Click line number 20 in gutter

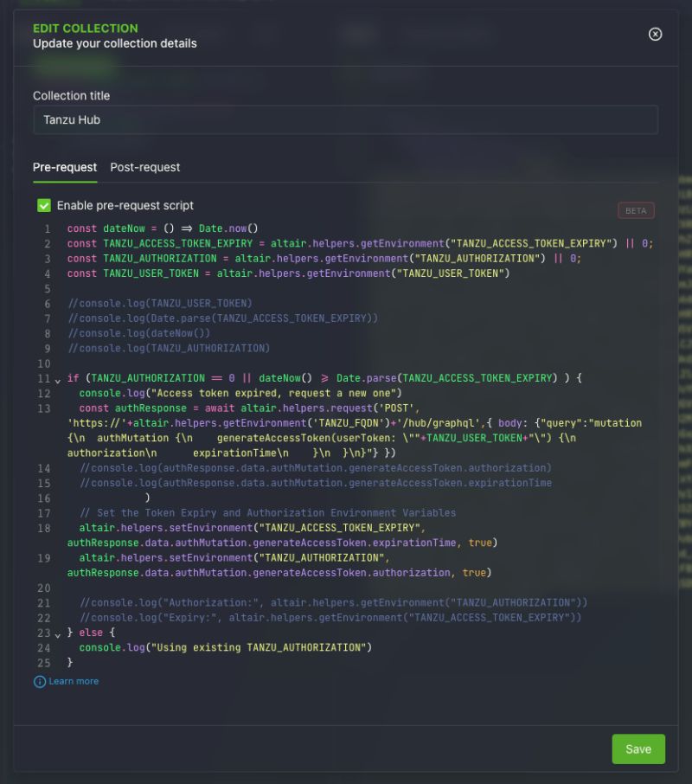(x=44, y=588)
